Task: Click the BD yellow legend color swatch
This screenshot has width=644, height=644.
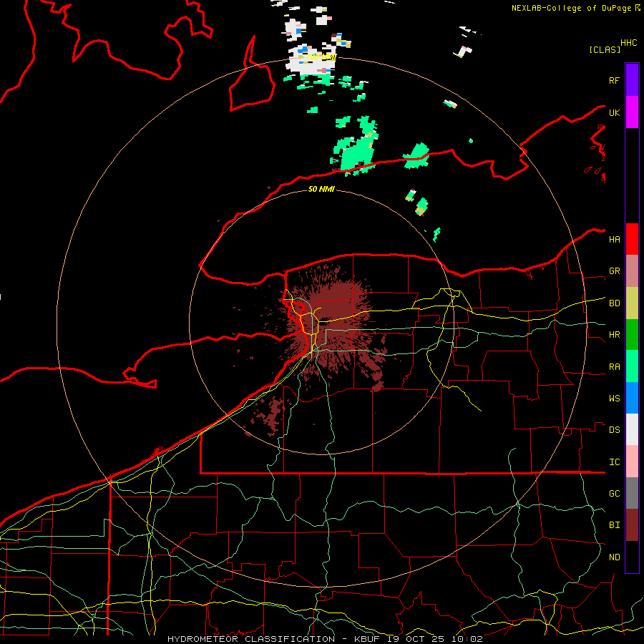Action: 632,303
